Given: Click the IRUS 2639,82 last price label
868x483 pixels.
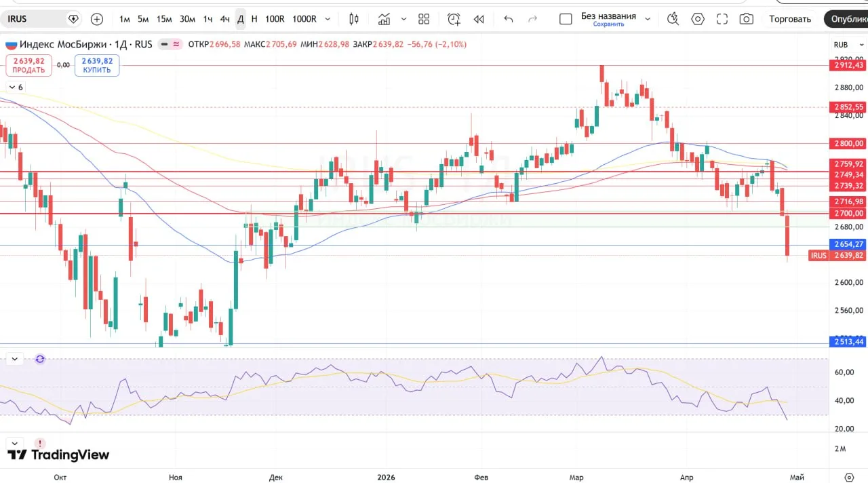Looking at the screenshot, I should tap(837, 256).
